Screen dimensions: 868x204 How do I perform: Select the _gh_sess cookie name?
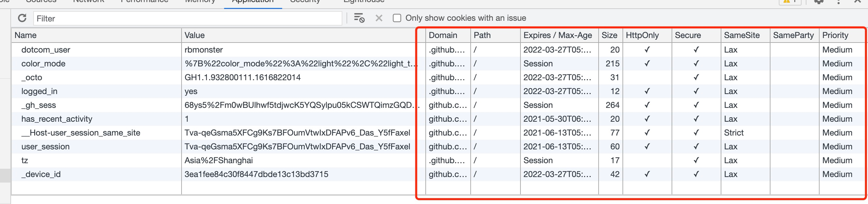coord(39,105)
